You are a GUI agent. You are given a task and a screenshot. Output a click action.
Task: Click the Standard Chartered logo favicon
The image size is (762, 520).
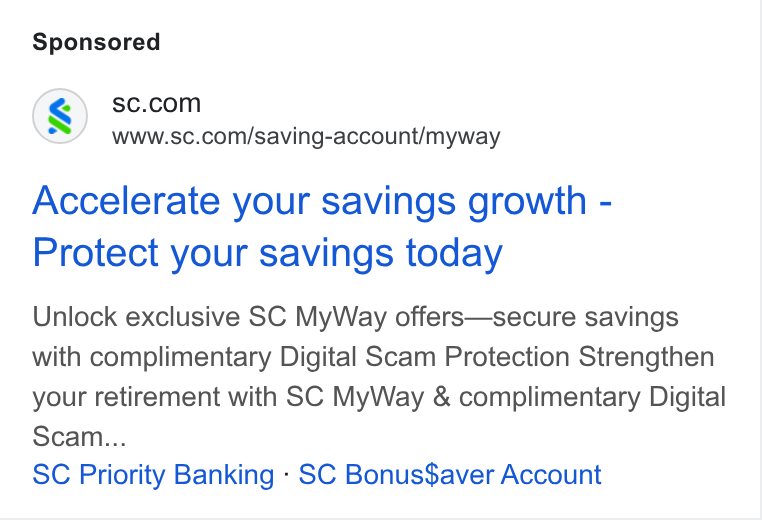60,117
